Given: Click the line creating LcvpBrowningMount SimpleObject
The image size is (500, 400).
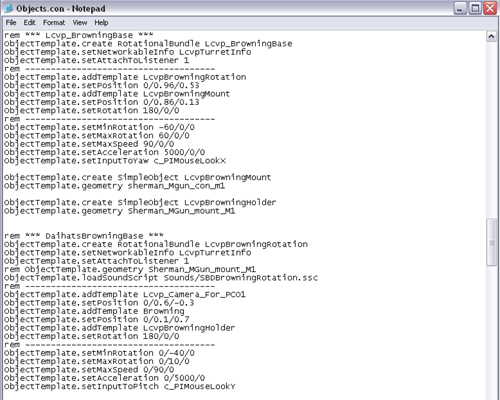Looking at the screenshot, I should click(x=137, y=177).
